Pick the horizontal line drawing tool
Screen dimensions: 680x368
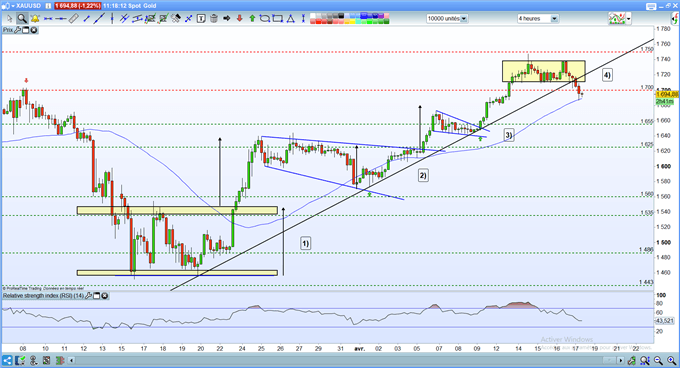tap(61, 19)
